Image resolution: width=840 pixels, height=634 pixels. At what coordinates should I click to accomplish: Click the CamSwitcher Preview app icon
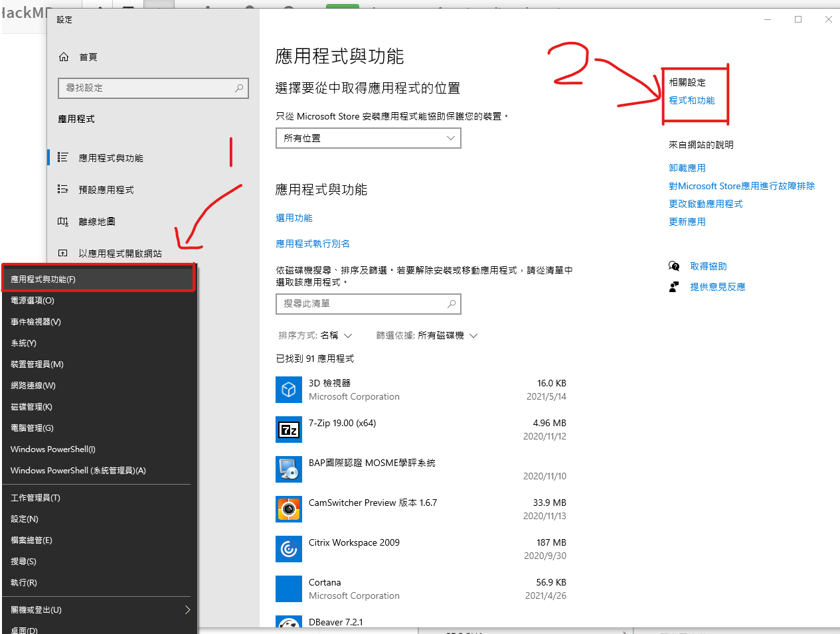289,509
